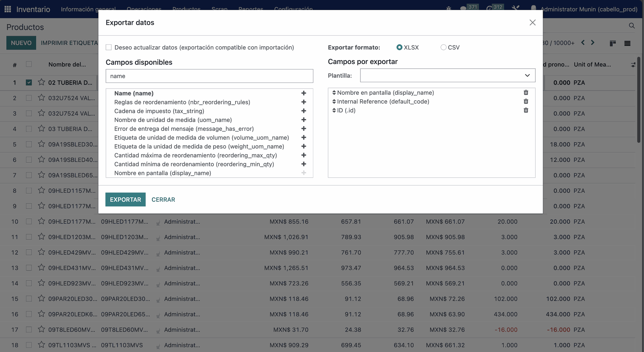
Task: Open the optional columns settings toggle
Action: 633,65
